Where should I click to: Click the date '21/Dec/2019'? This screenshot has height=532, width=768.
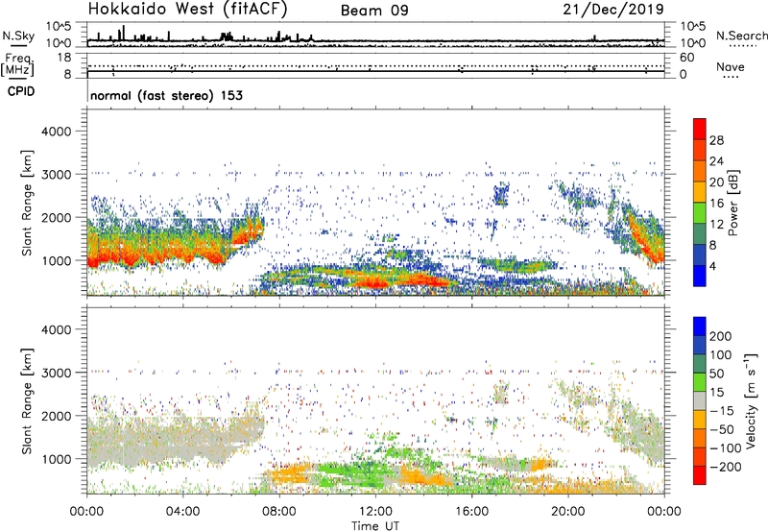613,9
